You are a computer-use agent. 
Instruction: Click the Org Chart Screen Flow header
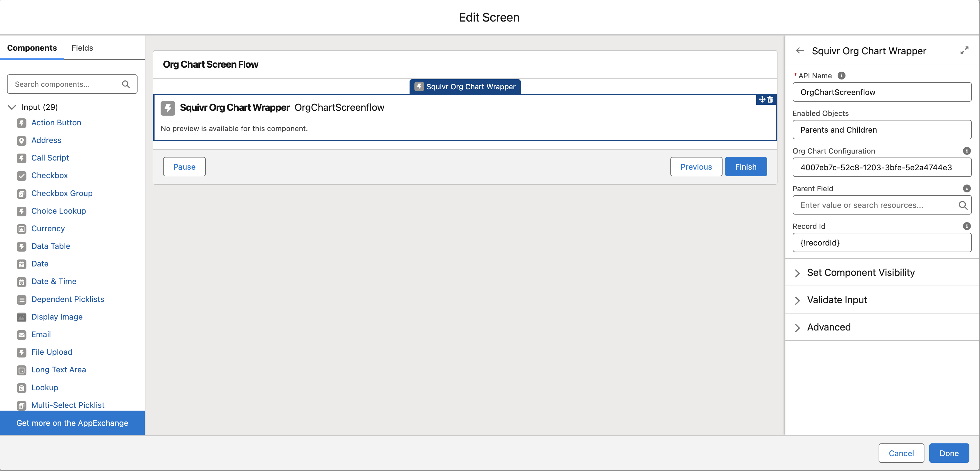[x=210, y=64]
